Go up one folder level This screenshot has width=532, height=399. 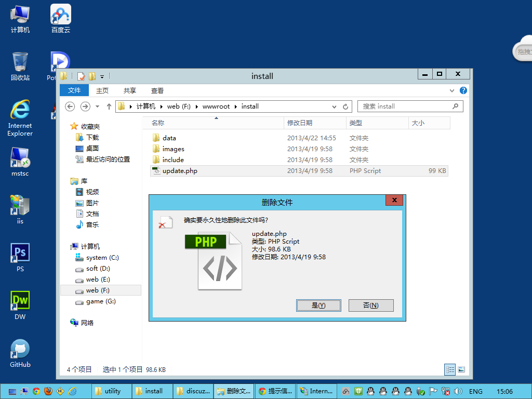109,107
